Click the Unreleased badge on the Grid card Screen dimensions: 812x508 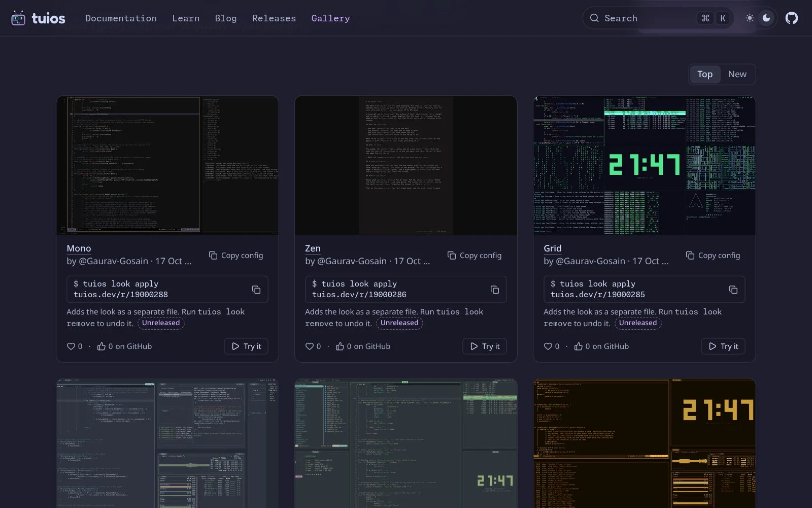click(x=638, y=323)
